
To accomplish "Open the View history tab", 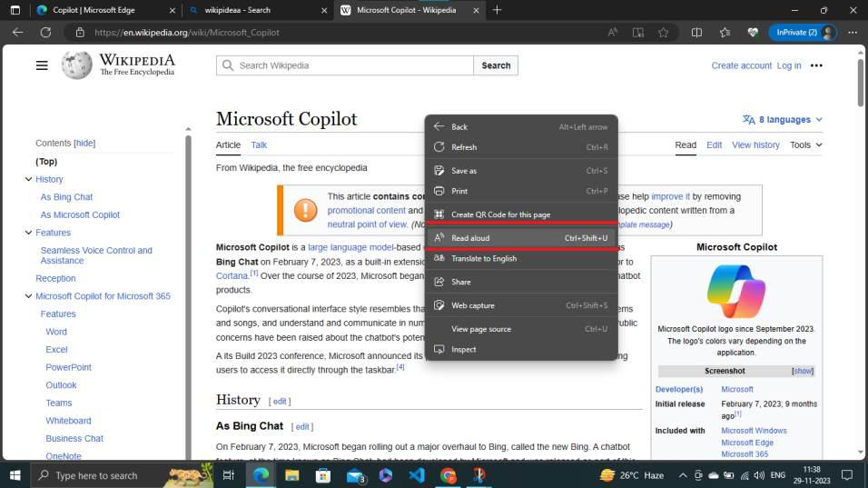I will [755, 144].
